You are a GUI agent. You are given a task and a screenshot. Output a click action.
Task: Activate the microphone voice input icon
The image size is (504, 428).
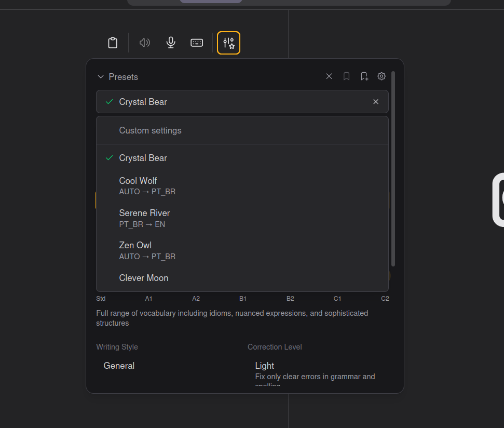(171, 43)
